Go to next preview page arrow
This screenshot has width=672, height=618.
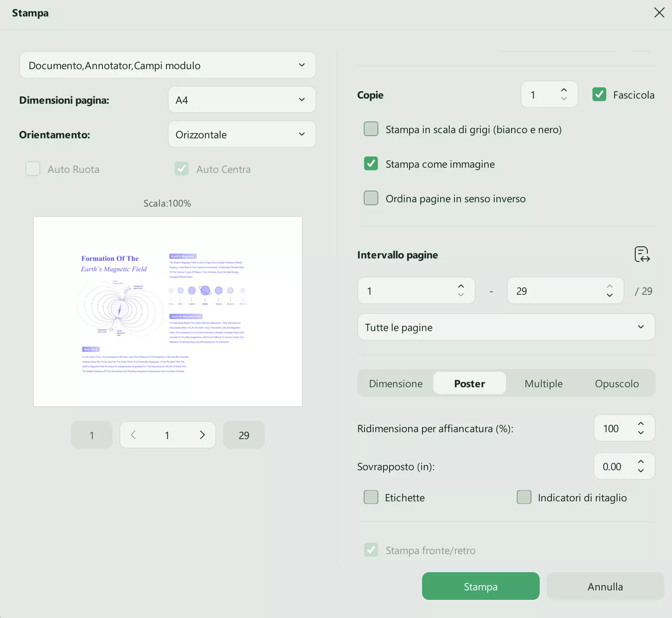202,435
